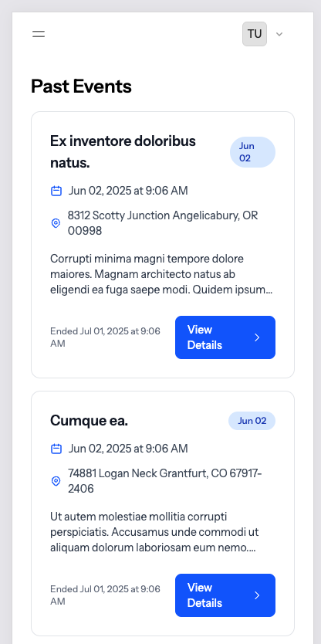Click the Corrupti minima description text
The image size is (321, 644).
[161, 274]
